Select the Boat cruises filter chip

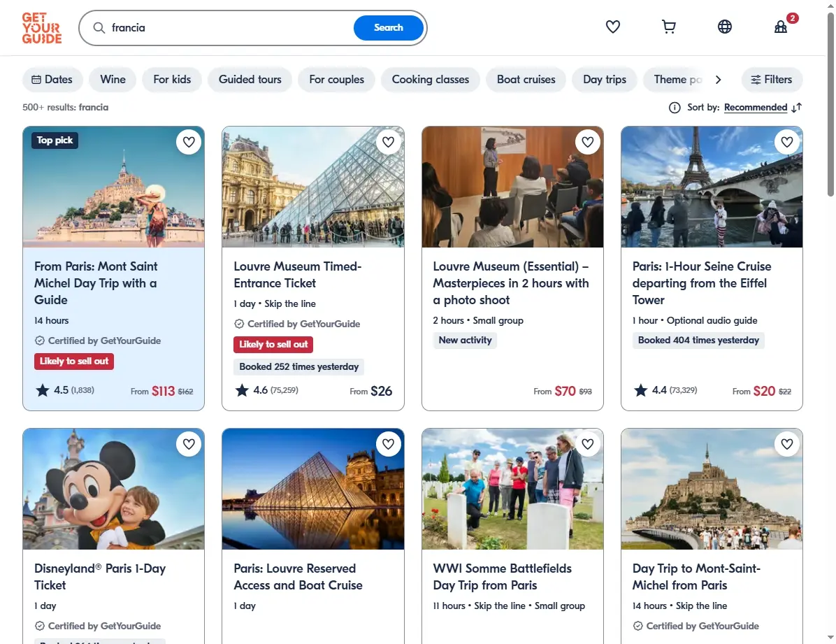526,80
